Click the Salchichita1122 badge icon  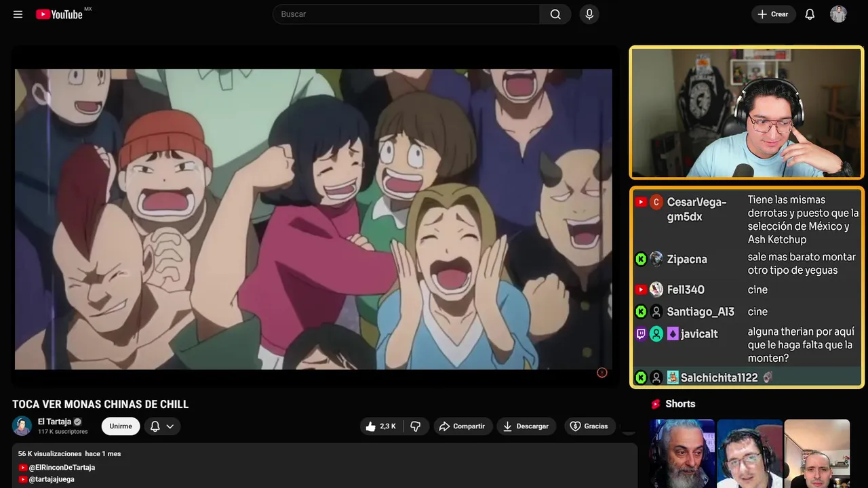[673, 378]
